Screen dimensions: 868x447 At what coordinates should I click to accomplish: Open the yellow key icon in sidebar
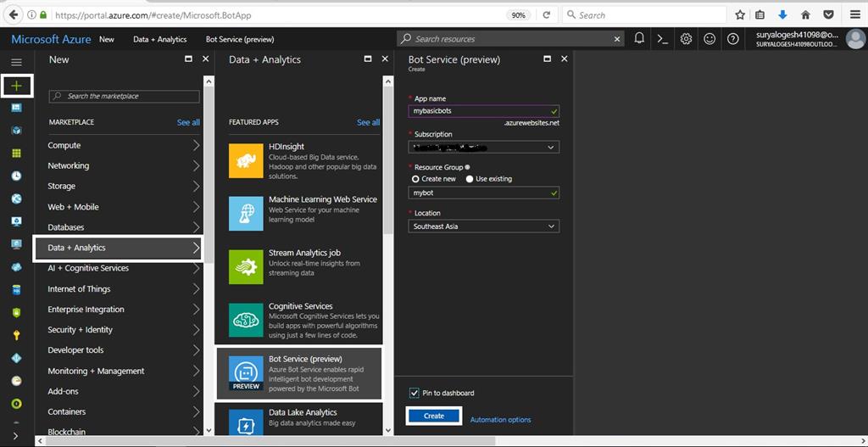pyautogui.click(x=17, y=335)
